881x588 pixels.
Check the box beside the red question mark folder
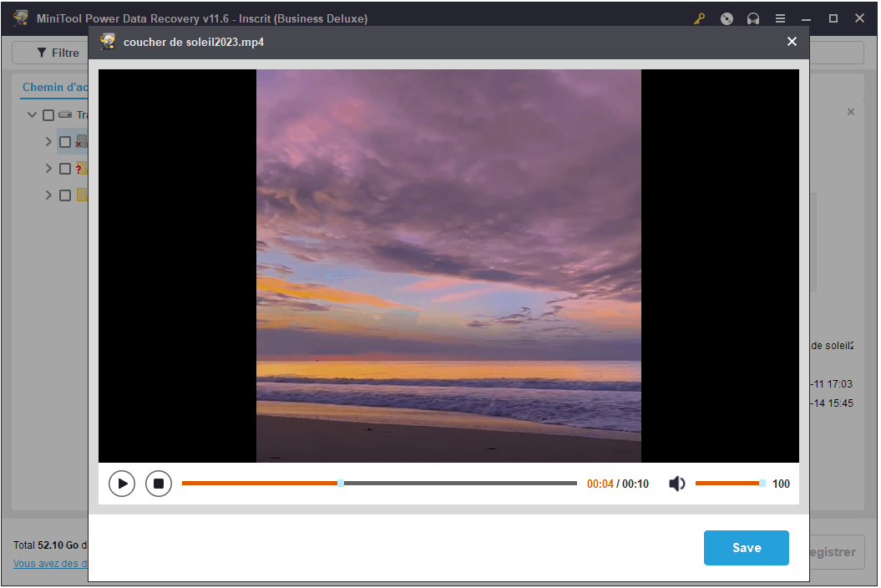point(65,169)
